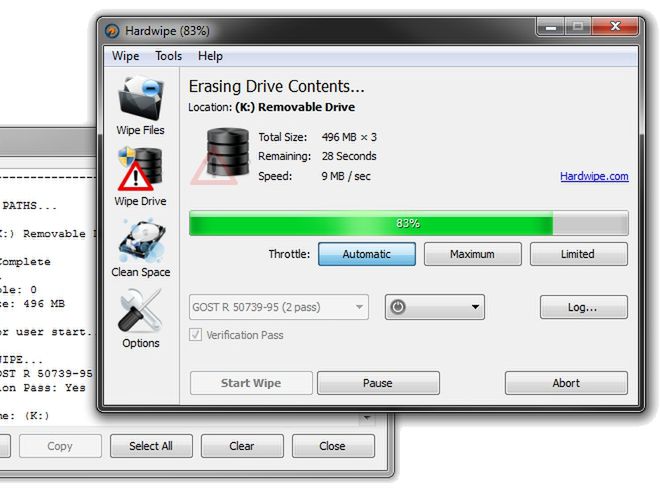Click the 83% progress bar
660x493 pixels.
click(409, 223)
